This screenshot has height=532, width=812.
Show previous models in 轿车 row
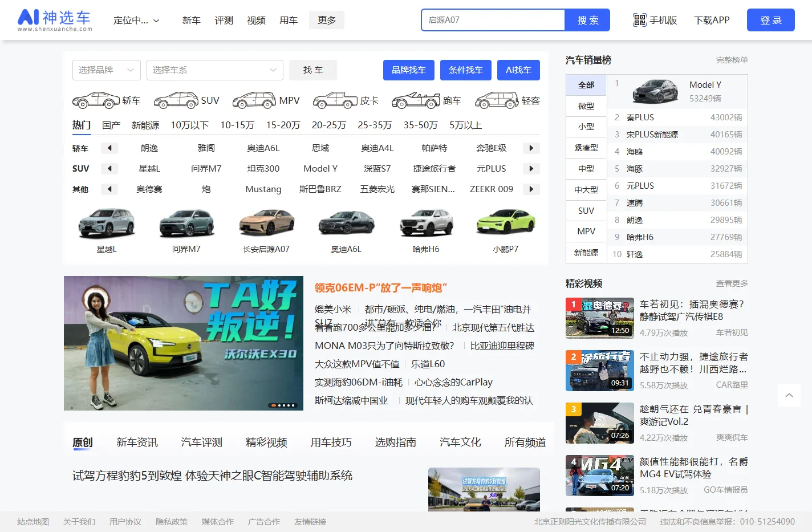(x=109, y=148)
